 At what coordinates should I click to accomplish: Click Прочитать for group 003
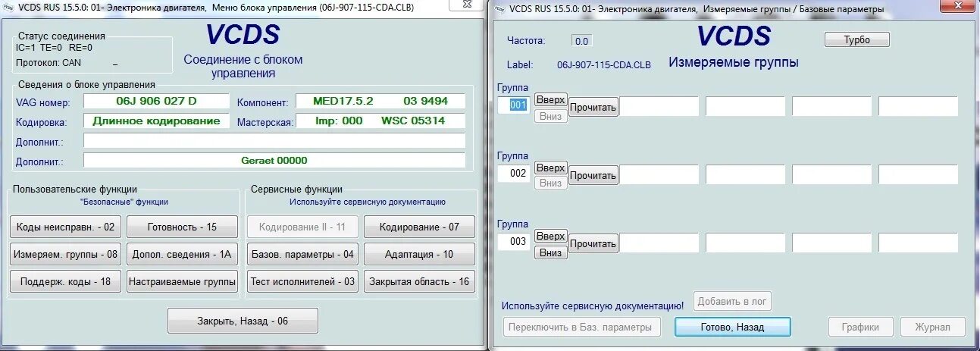(593, 243)
